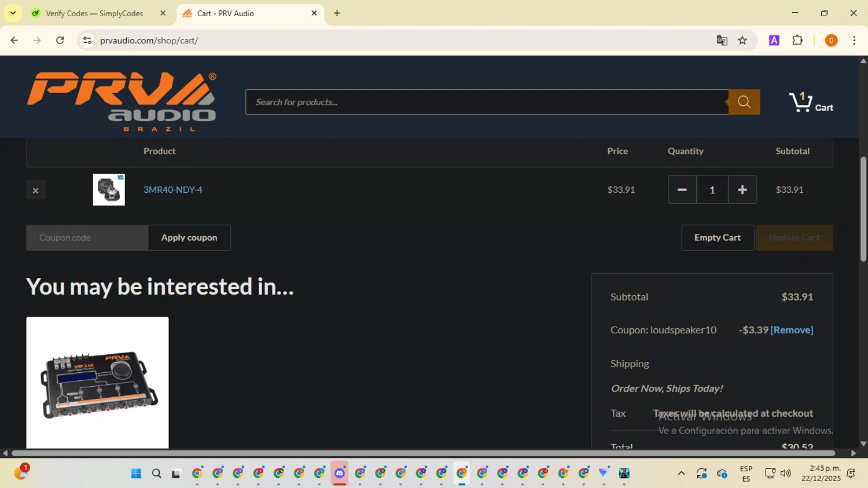Open the 3MR40-NDY-4 product thumbnail
This screenshot has height=488, width=868.
(109, 190)
